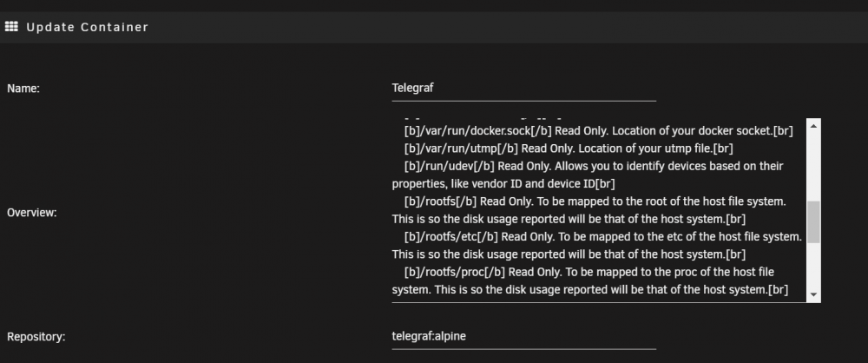Click the /var/run/utmp line in Overview
The image size is (868, 363).
(569, 149)
